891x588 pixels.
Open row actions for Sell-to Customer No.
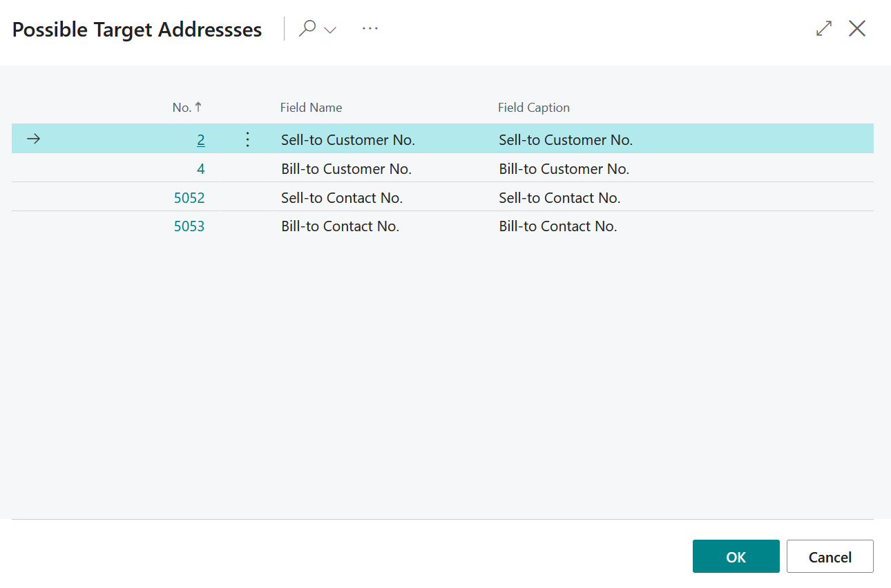click(x=248, y=140)
